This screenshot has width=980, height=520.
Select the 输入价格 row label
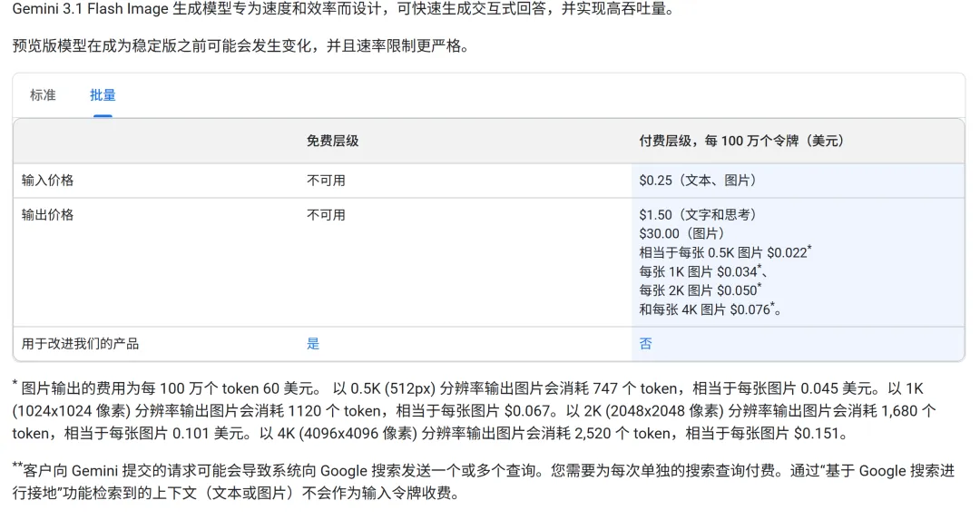[x=47, y=181]
